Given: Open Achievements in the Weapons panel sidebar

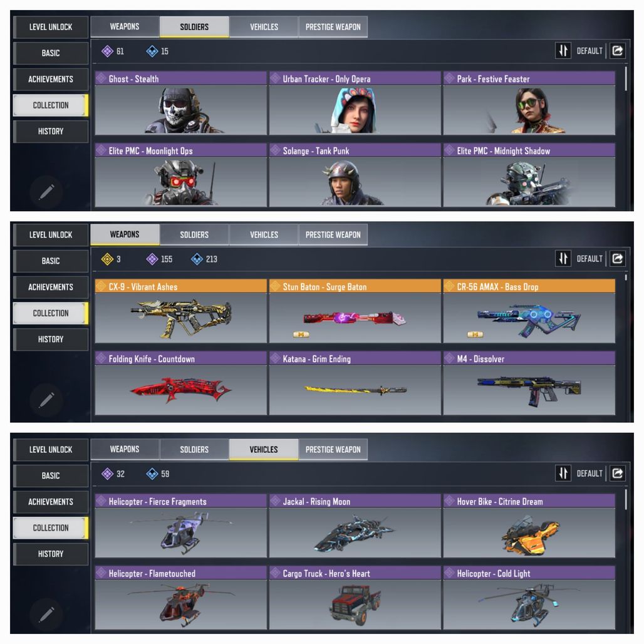Looking at the screenshot, I should point(51,287).
